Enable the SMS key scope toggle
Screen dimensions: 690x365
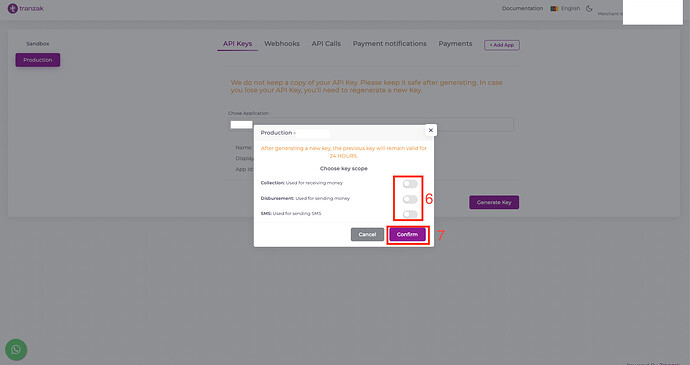coord(410,214)
